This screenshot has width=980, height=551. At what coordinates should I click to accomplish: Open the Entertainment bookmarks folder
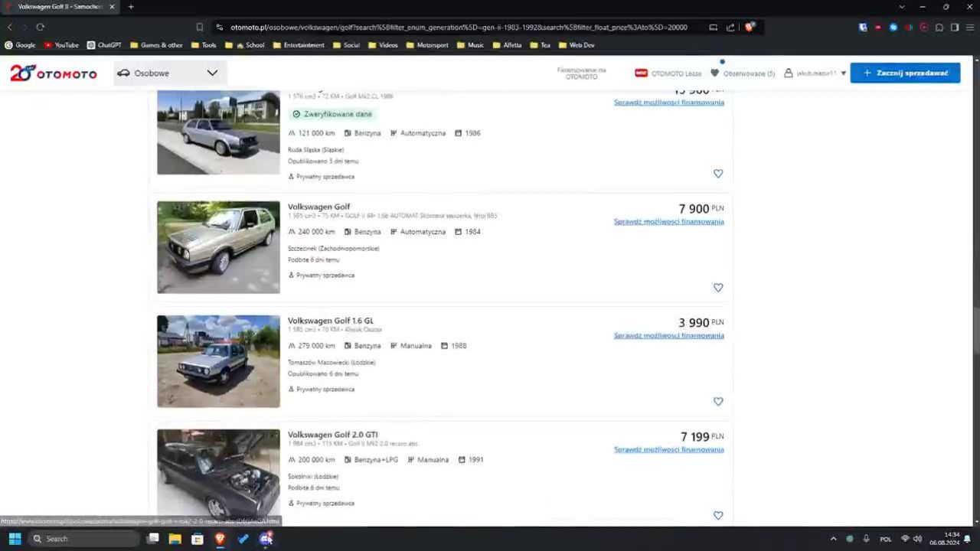[x=299, y=45]
